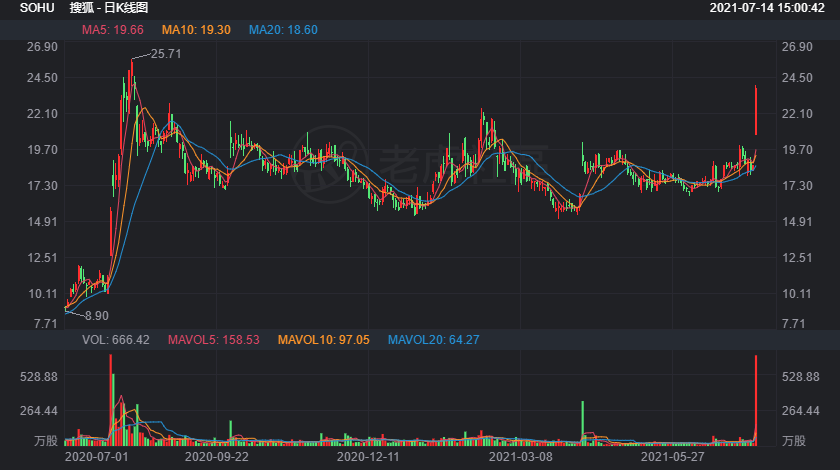Viewport: 840px width, 470px height.
Task: Click the 2021-05-27 date axis label
Action: click(x=672, y=457)
